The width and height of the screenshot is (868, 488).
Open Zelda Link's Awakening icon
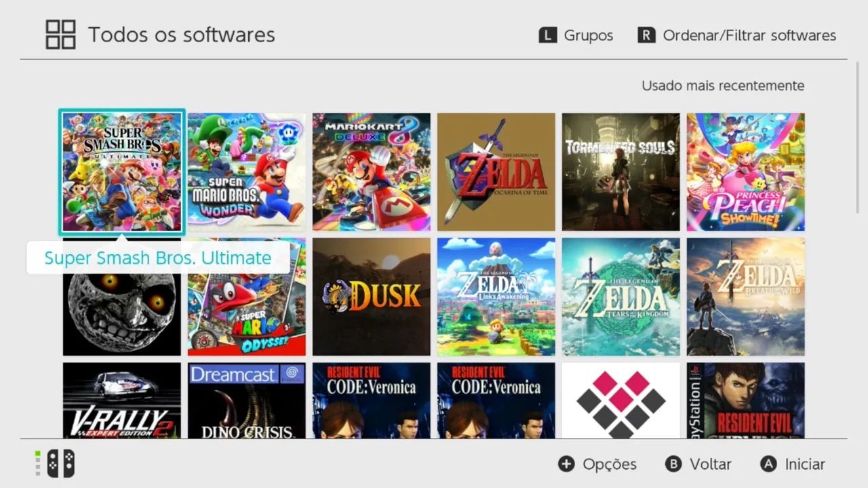(496, 297)
